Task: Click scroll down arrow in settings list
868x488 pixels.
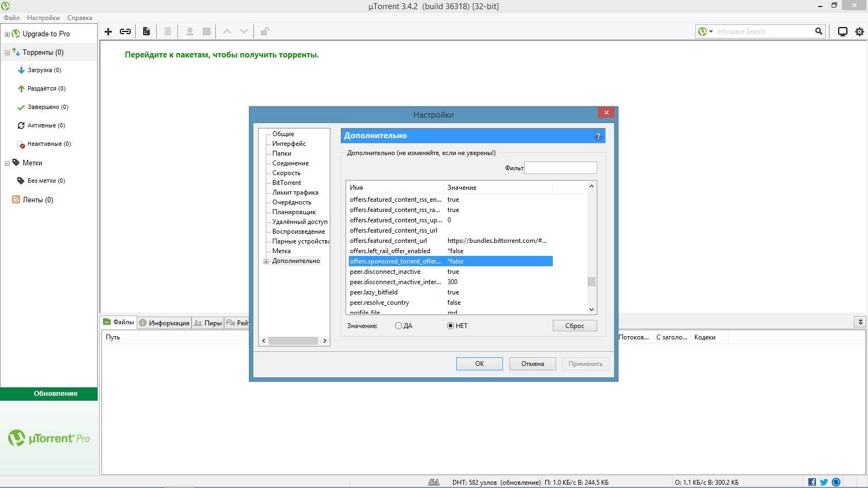Action: (x=592, y=310)
